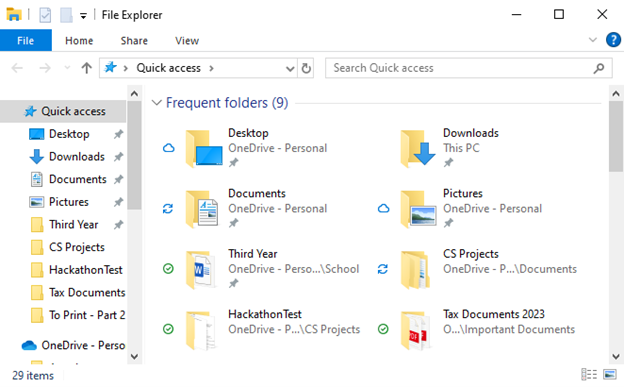Click pin icon next to sidebar Downloads
Screen dimensions: 624x387
click(118, 157)
